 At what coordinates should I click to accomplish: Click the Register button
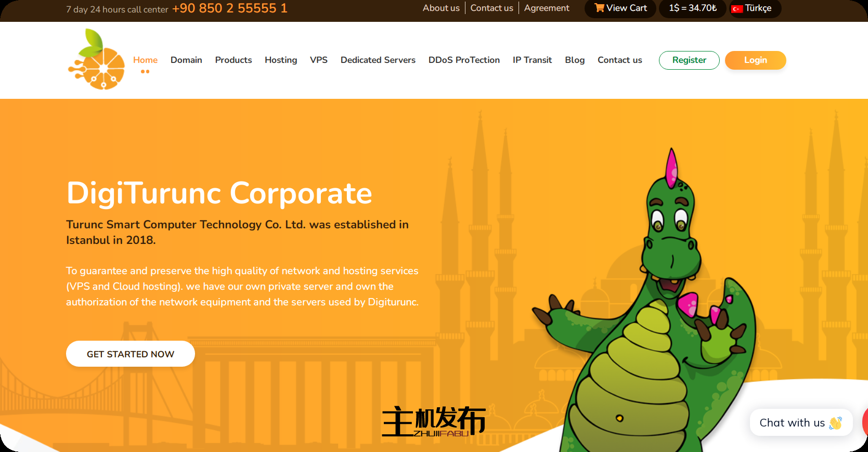pos(689,60)
